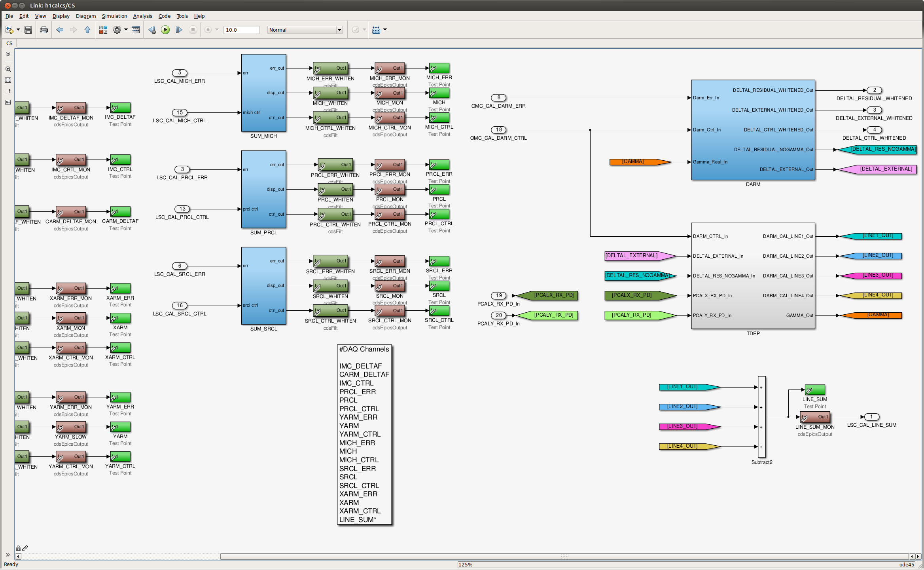The height and width of the screenshot is (570, 924).
Task: Click the cyan DELTAL_RES_NOGAMMA Goto tag
Action: (x=877, y=150)
